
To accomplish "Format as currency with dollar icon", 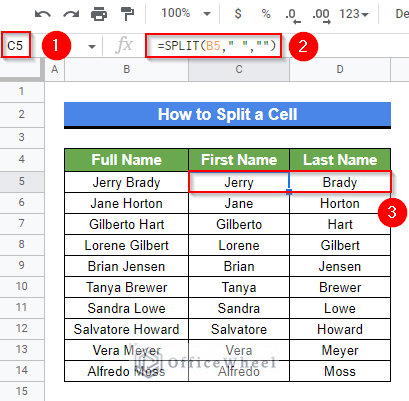I will click(238, 14).
